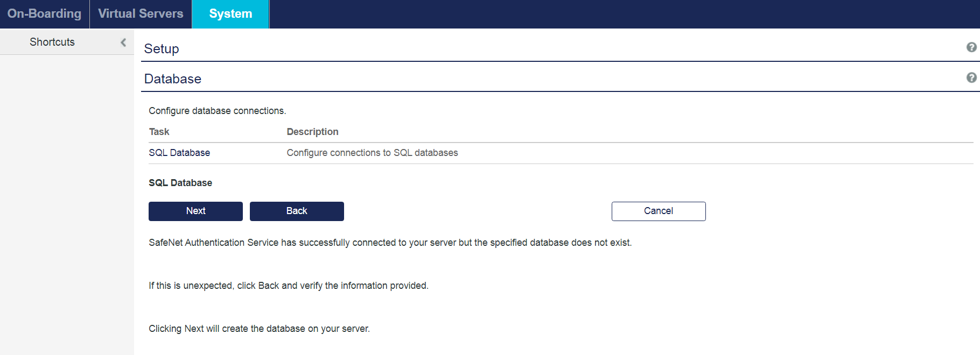Cancel the SQL Database setup
This screenshot has height=355, width=980.
pyautogui.click(x=658, y=211)
